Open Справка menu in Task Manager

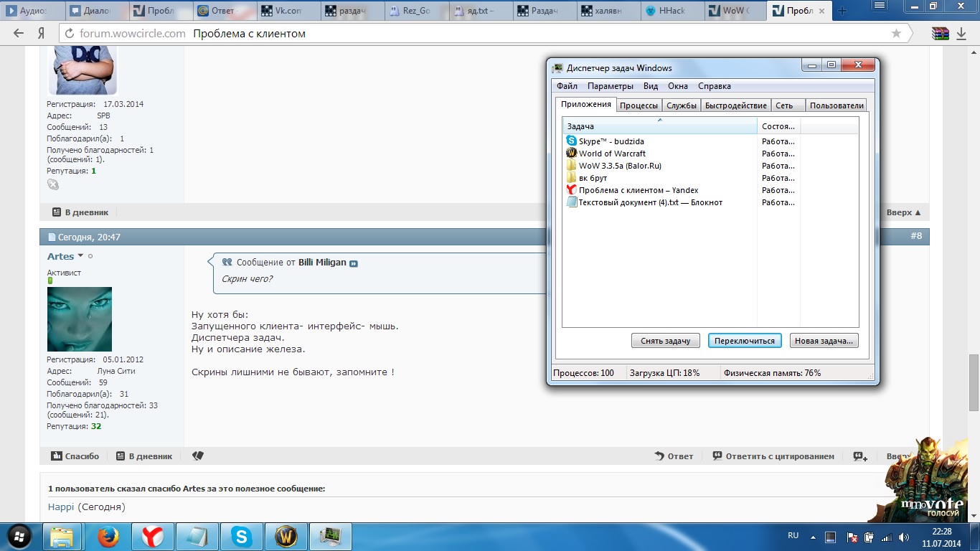(715, 86)
